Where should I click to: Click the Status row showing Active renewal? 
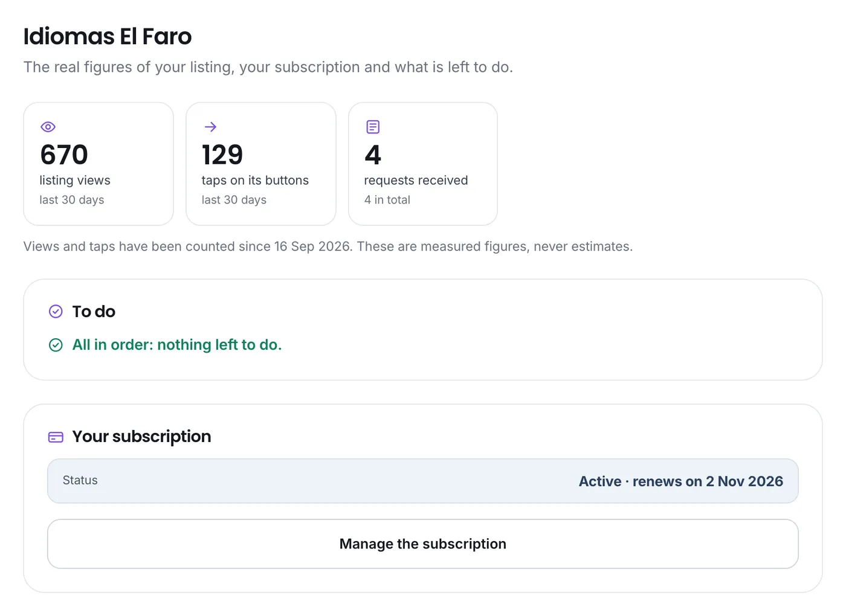coord(423,481)
